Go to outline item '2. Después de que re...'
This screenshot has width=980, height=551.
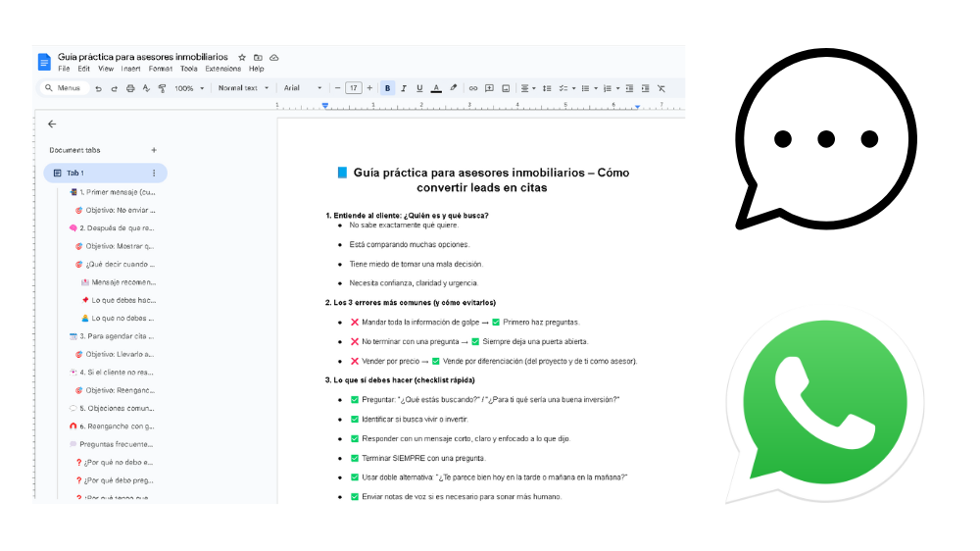click(112, 228)
